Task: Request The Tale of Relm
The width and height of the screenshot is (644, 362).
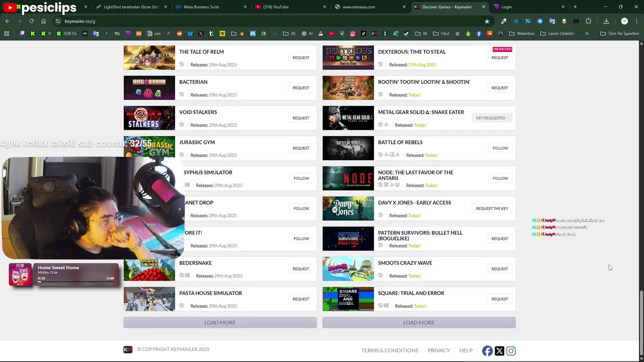Action: pyautogui.click(x=301, y=58)
